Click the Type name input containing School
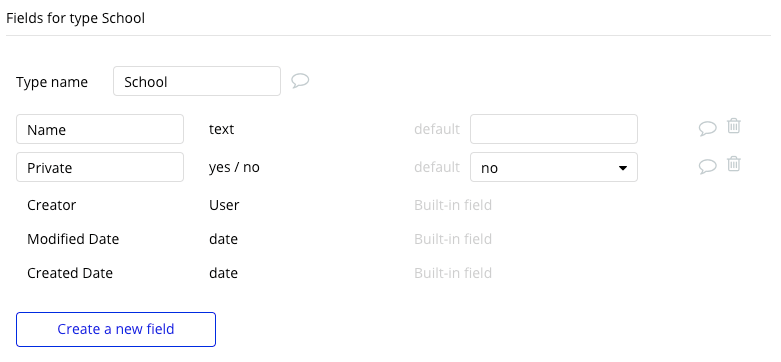 pyautogui.click(x=197, y=81)
